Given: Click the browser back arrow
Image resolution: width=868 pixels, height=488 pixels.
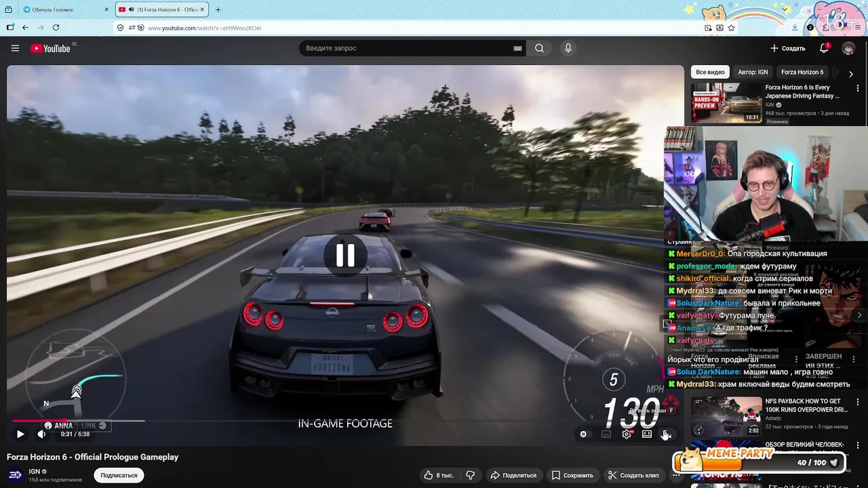Looking at the screenshot, I should coord(25,28).
